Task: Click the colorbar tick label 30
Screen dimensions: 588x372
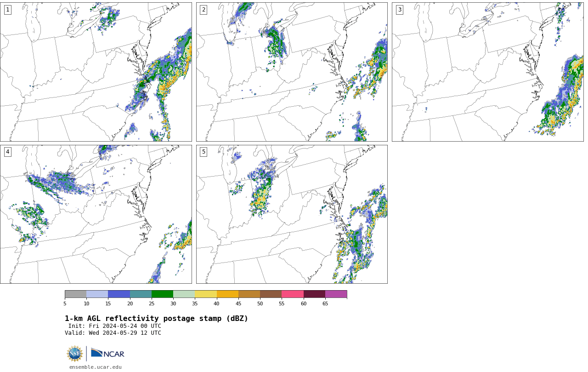Action: [x=173, y=303]
